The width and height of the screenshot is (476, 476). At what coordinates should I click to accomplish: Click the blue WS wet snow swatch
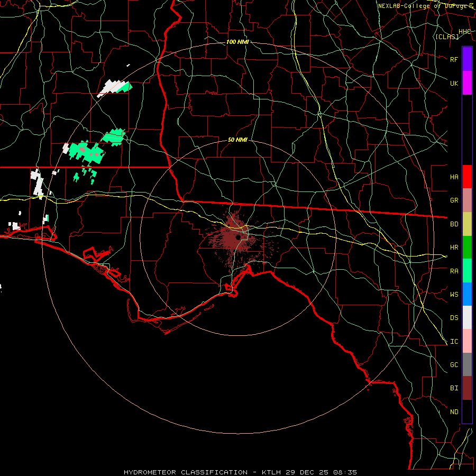click(467, 294)
